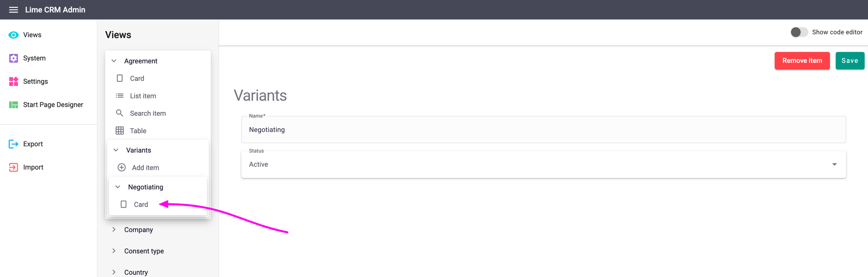Collapse the Negotiating variant node
The image size is (868, 277).
click(118, 187)
